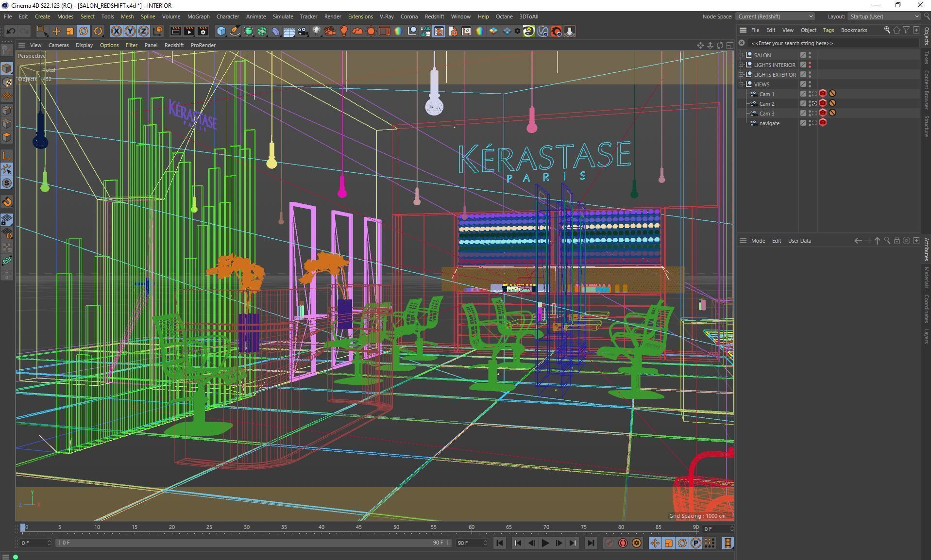Screen dimensions: 931x560
Task: Switch to Content Browser side tab
Action: pyautogui.click(x=926, y=89)
